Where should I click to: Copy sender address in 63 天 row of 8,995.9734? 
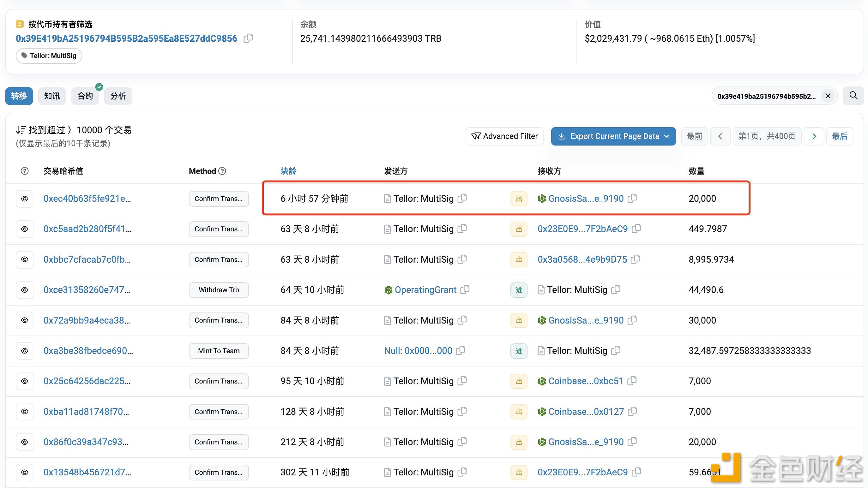(x=462, y=259)
